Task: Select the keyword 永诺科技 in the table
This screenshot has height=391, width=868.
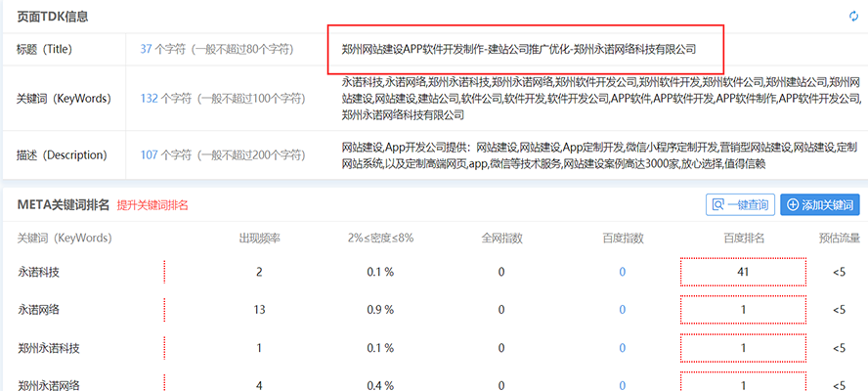Action: click(x=38, y=272)
